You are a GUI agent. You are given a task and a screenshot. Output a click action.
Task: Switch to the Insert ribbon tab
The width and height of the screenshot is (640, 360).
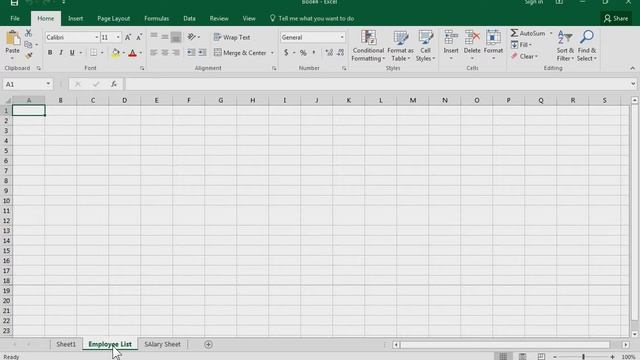(76, 18)
